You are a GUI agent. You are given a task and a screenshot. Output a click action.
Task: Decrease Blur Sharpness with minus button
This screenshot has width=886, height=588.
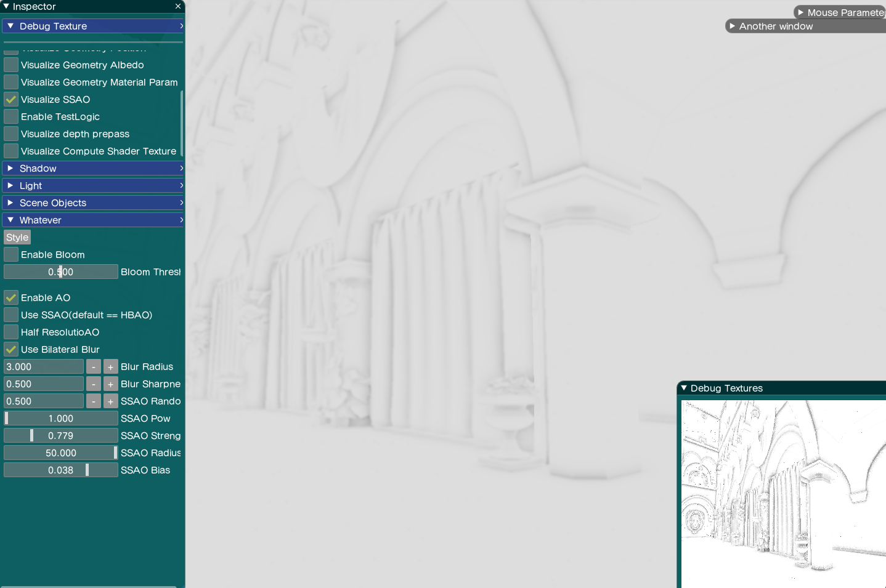pyautogui.click(x=93, y=384)
